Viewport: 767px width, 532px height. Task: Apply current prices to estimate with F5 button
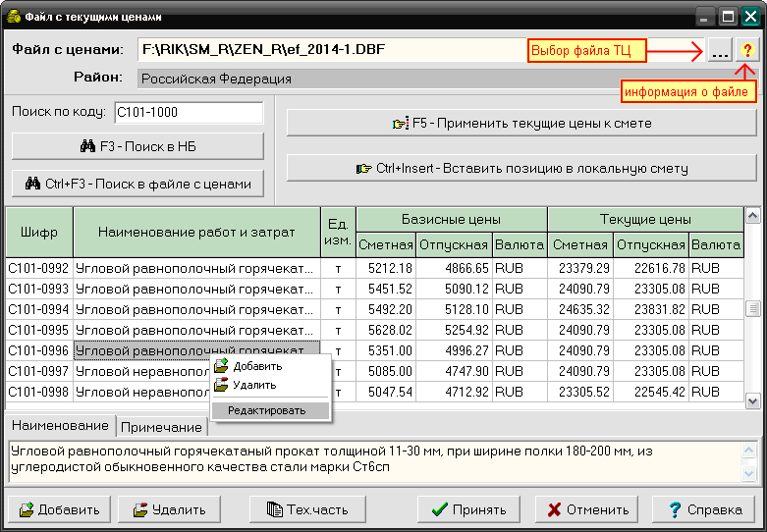tap(521, 123)
